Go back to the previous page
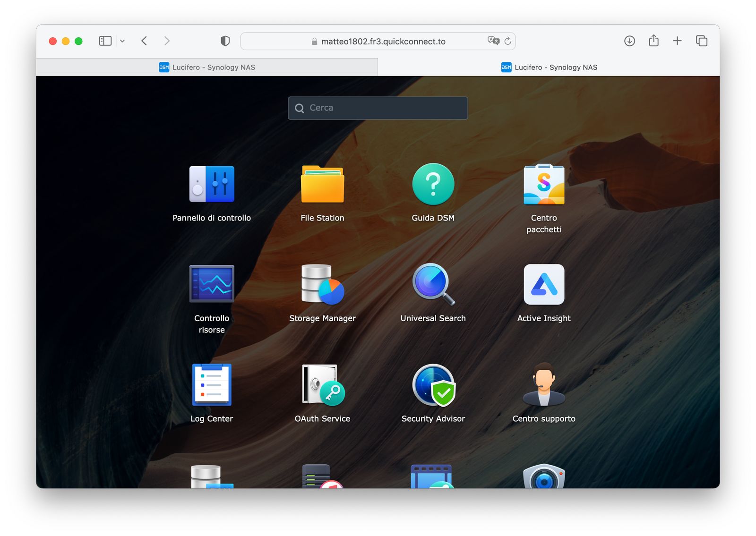This screenshot has width=756, height=536. coord(144,41)
